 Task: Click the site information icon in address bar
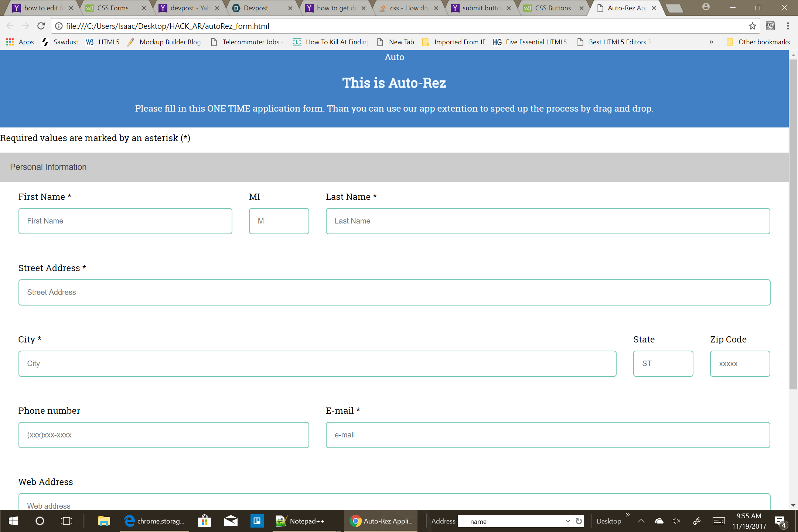click(59, 26)
